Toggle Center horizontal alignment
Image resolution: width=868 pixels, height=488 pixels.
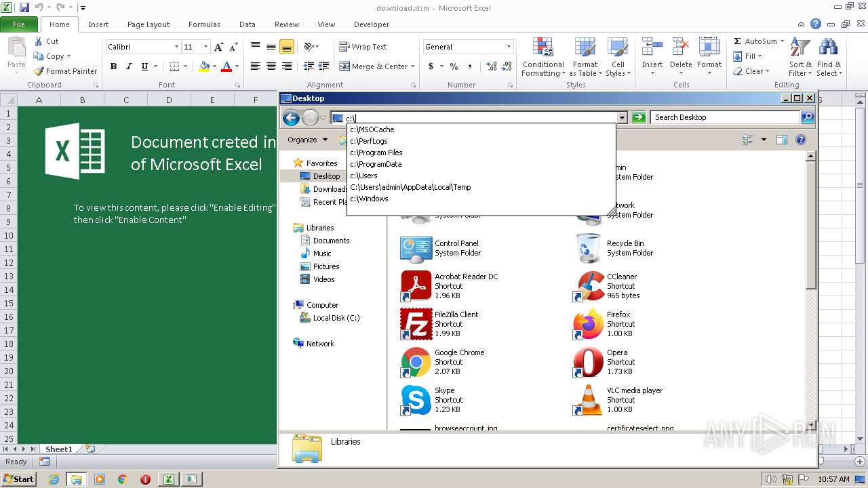tap(271, 66)
